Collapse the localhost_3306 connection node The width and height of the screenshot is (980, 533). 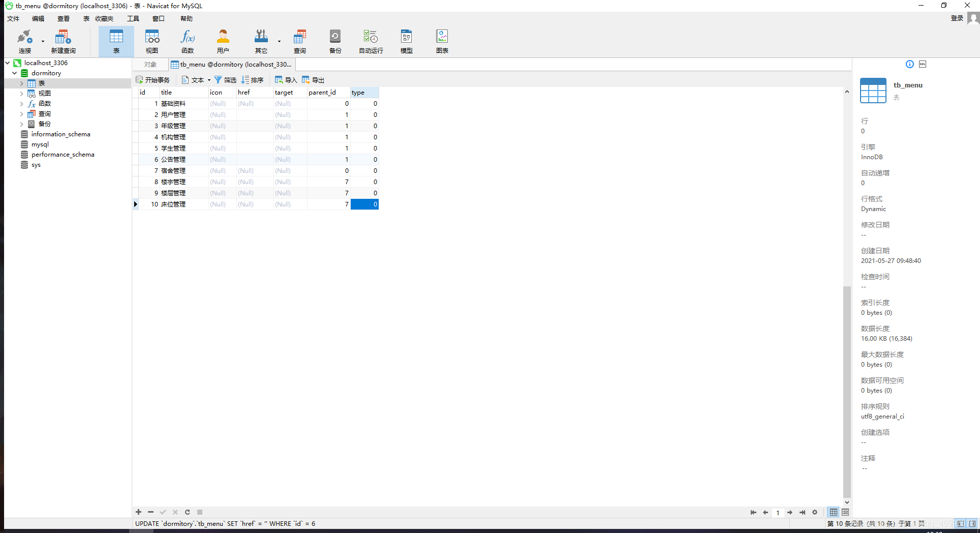pos(8,63)
